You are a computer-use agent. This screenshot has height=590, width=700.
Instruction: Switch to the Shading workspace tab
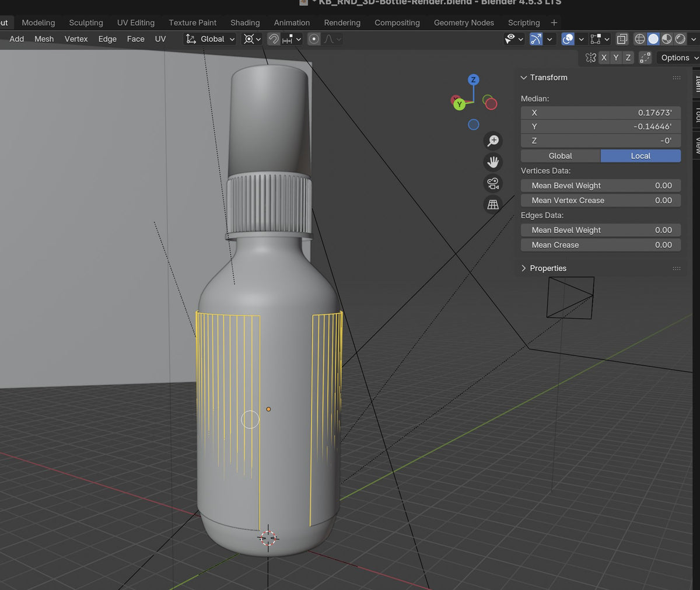(245, 23)
